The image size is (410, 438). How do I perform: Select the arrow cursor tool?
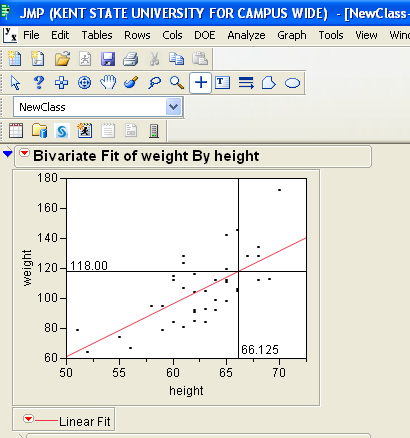tap(15, 82)
